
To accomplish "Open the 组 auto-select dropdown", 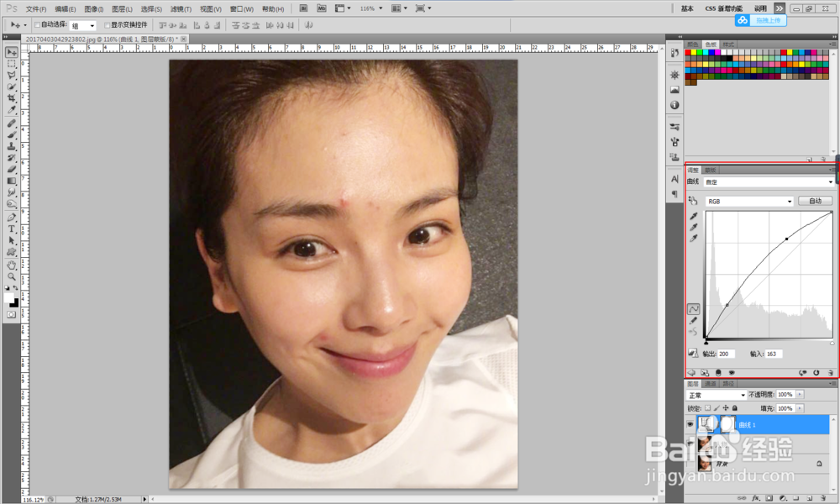I will 83,25.
